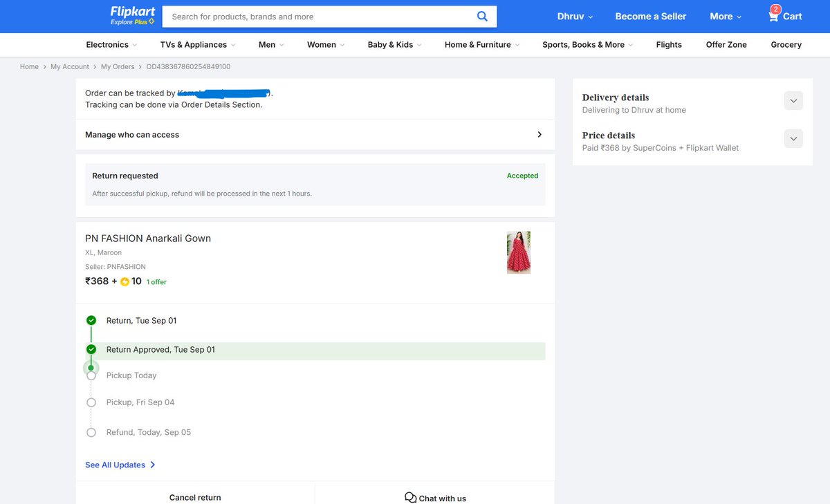Click the XL, Maroon variant text
Screen dimensions: 830x504
point(103,253)
